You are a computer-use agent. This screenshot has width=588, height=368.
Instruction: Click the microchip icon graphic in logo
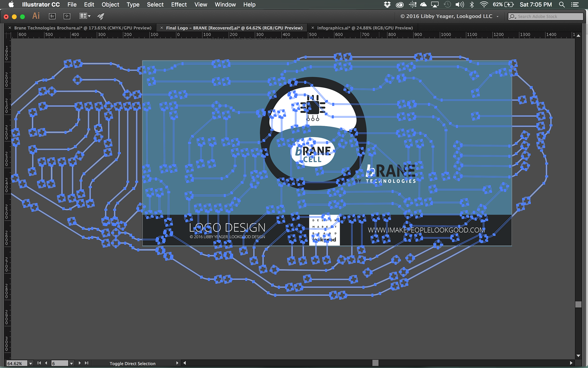pos(313,108)
